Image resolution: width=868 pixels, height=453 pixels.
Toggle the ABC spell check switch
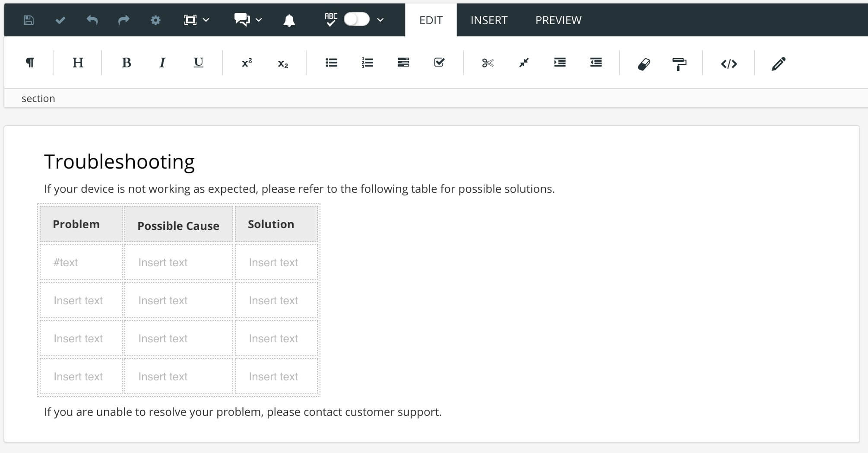point(356,19)
